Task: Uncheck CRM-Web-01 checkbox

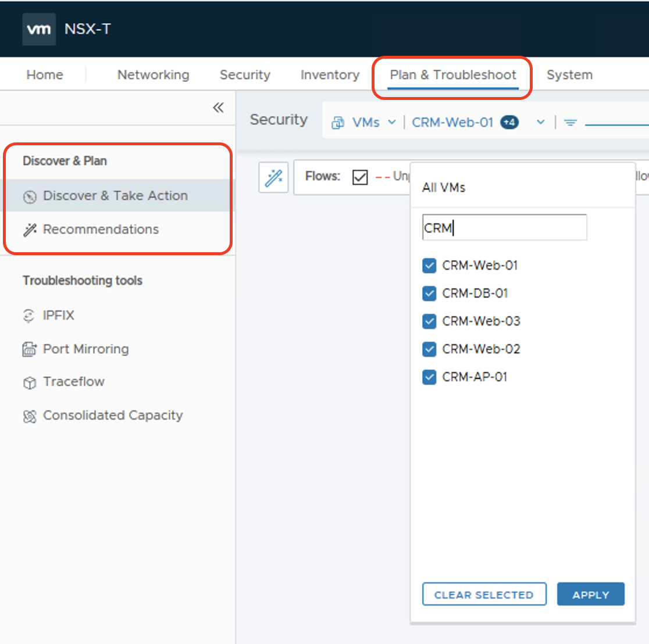Action: tap(429, 266)
